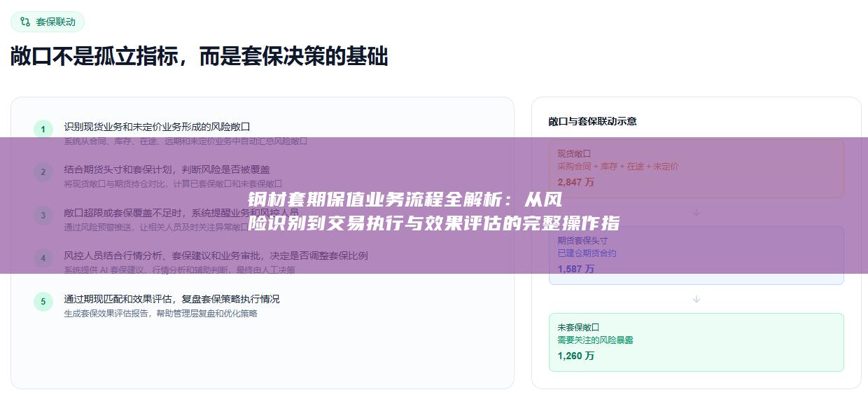Click the 套保联动 badge at top
The image size is (868, 411).
(48, 22)
